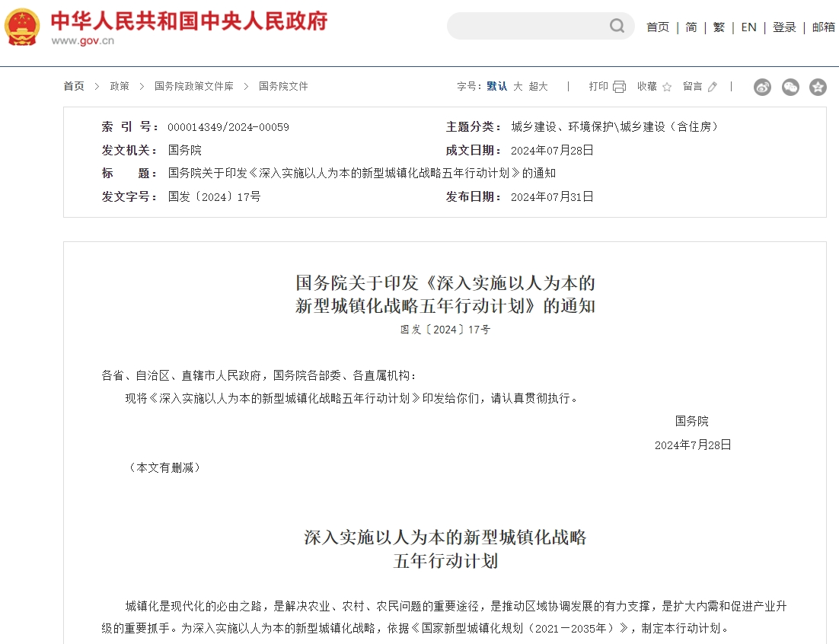Screen dimensions: 839x644
Task: Click 主题分类 value 城乡建设、环境保护
Action: point(614,127)
